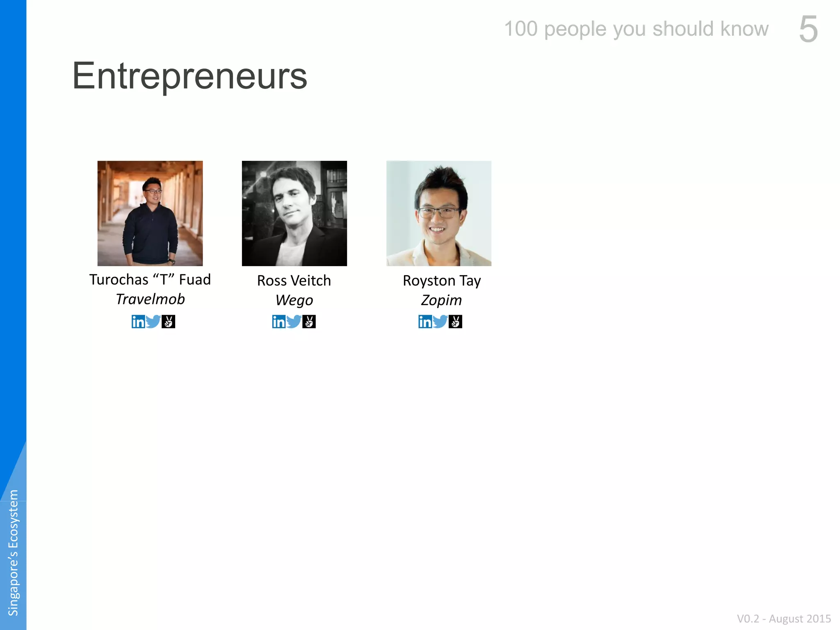Open Ross Veitch's LinkedIn icon
This screenshot has width=840, height=630.
279,322
